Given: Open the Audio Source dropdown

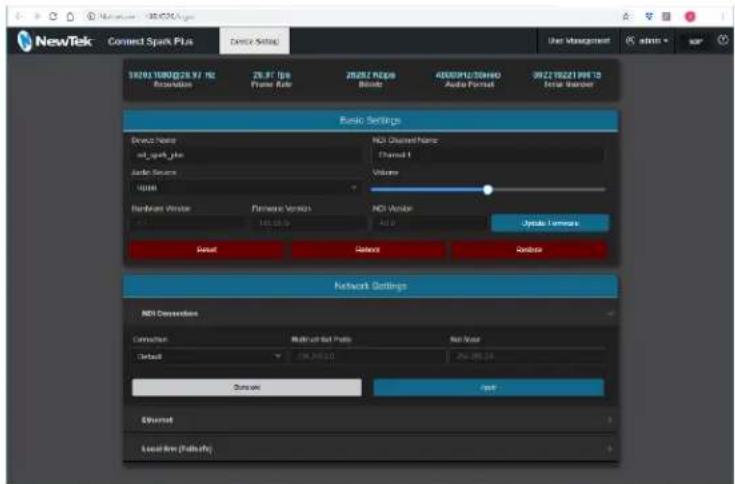Looking at the screenshot, I should click(246, 188).
